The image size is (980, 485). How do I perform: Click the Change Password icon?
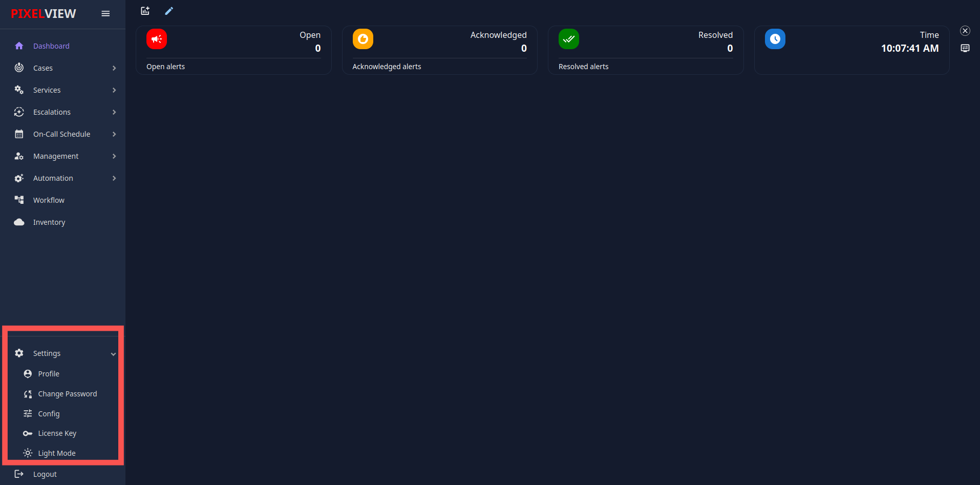[x=28, y=394]
